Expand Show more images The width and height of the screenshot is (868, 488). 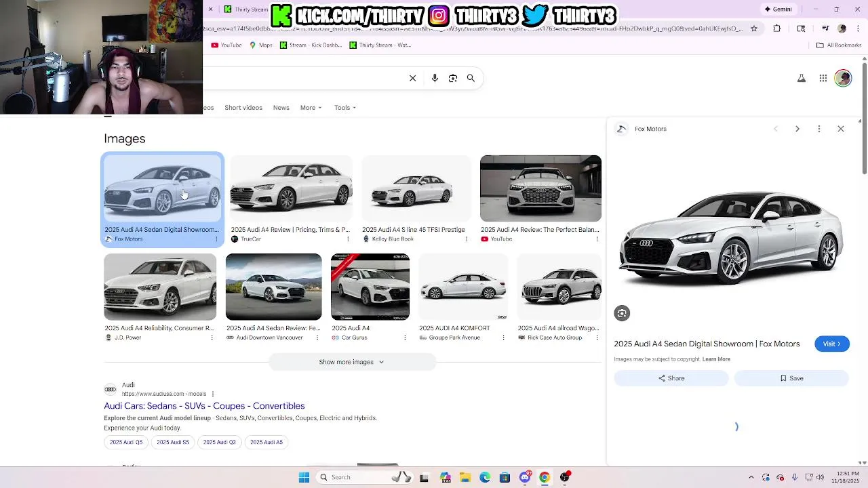(x=352, y=362)
